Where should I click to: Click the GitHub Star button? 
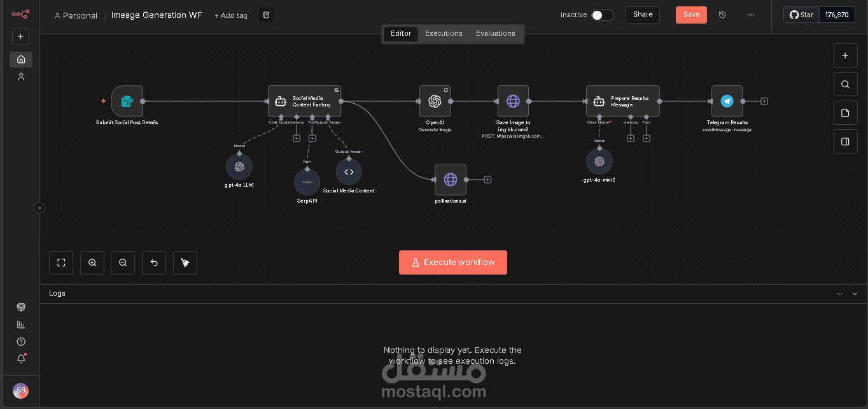click(x=801, y=15)
